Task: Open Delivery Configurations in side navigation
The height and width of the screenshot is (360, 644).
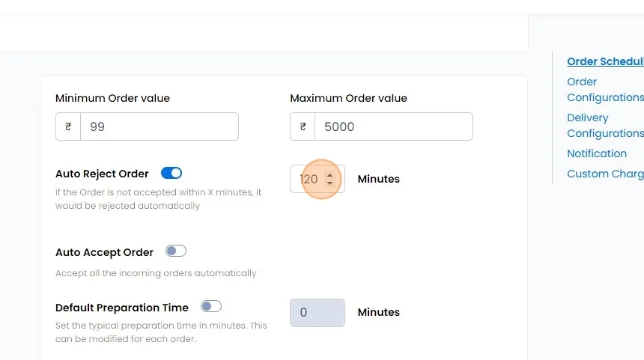Action: (x=605, y=126)
